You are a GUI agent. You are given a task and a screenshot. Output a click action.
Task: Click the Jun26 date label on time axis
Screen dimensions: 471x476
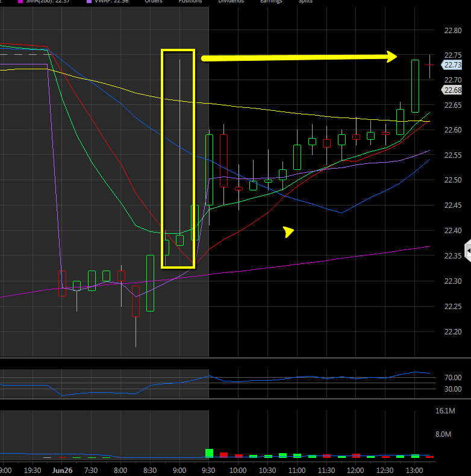point(61,470)
